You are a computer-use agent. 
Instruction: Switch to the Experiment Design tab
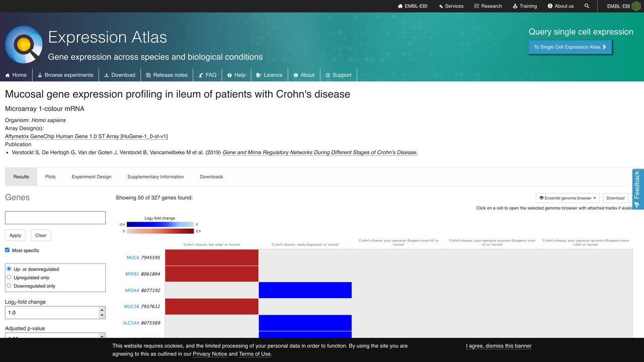coord(92,177)
